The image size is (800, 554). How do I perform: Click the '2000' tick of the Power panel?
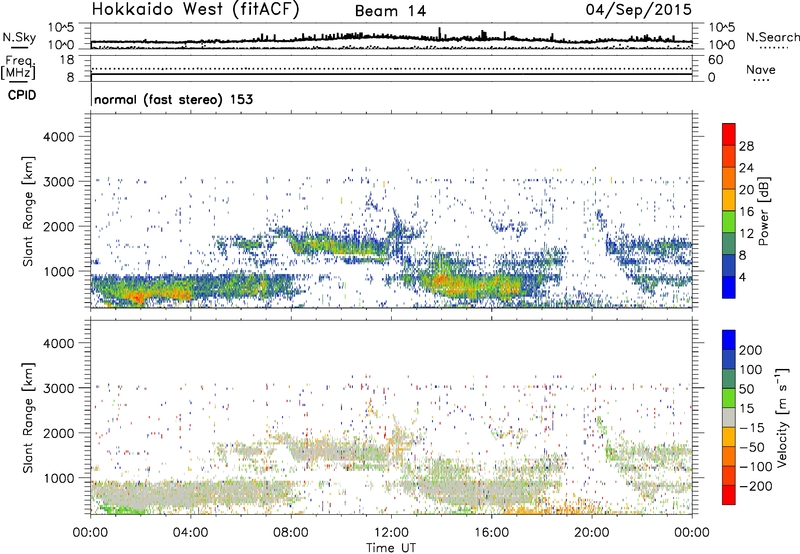point(58,226)
